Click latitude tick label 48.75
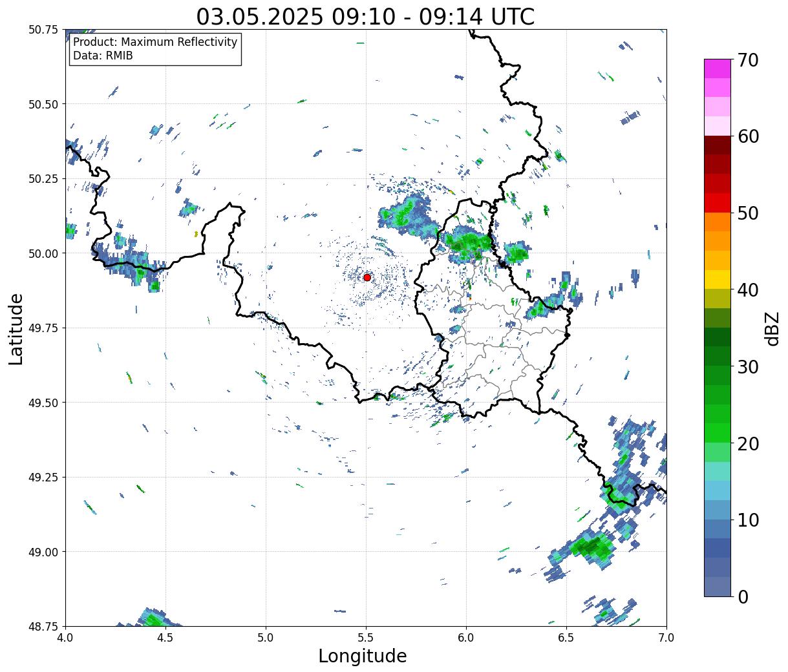788x672 pixels. point(43,626)
